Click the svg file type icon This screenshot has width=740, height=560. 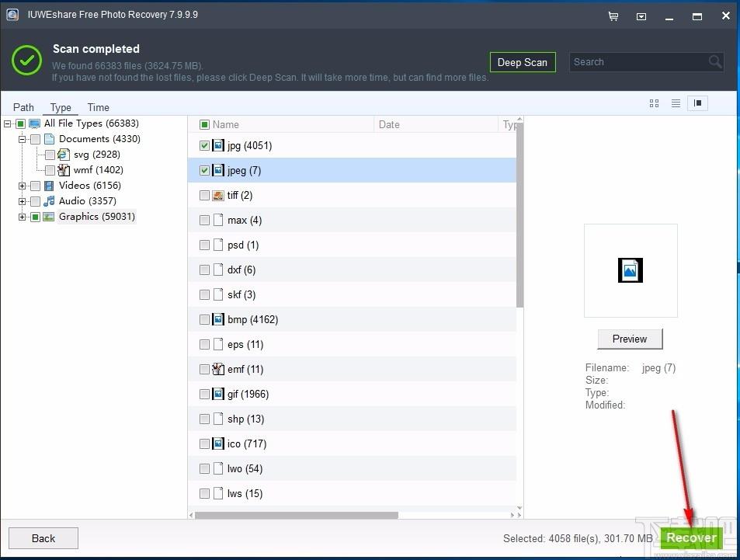(64, 155)
